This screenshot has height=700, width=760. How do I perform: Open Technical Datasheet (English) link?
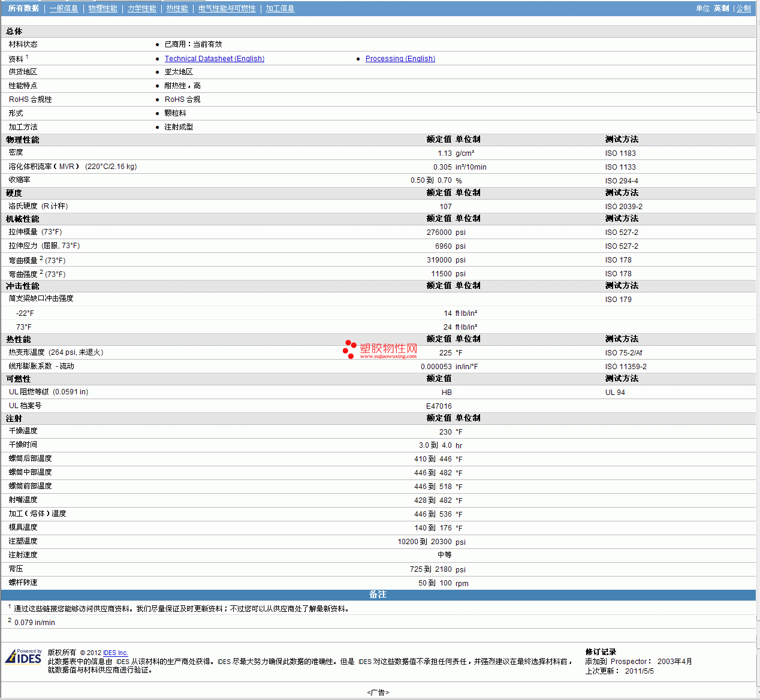point(214,59)
